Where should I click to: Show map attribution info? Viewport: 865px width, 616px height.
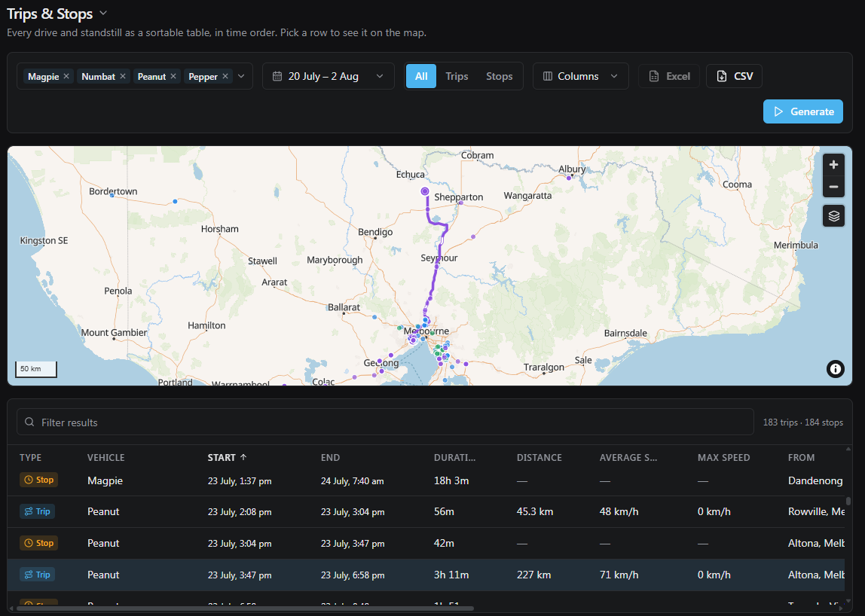pos(835,368)
